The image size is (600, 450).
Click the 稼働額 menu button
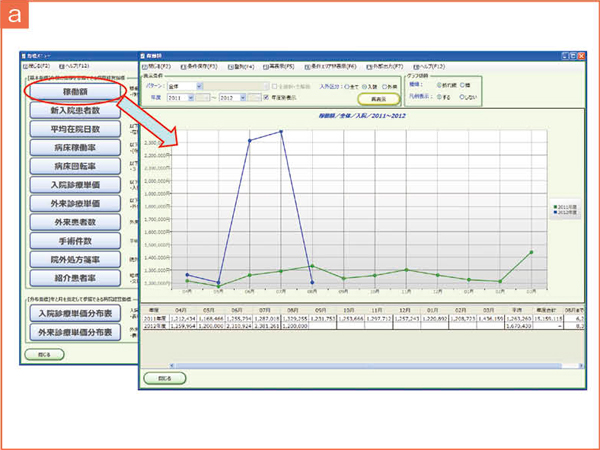point(76,91)
